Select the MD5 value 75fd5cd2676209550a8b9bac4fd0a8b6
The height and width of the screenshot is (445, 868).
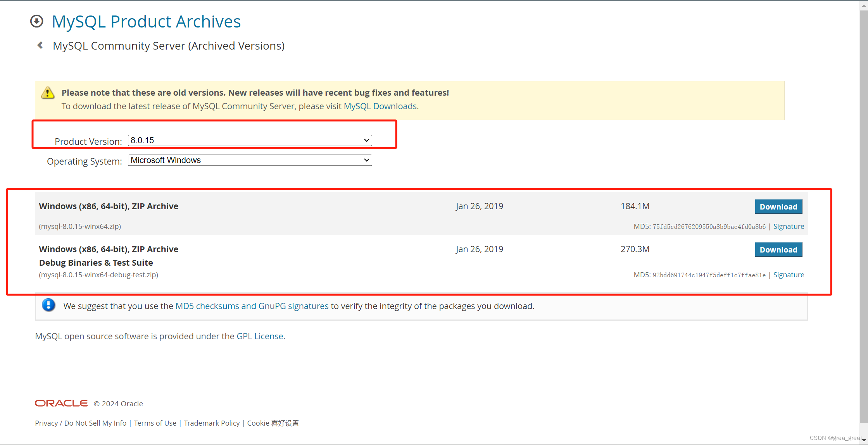point(709,227)
